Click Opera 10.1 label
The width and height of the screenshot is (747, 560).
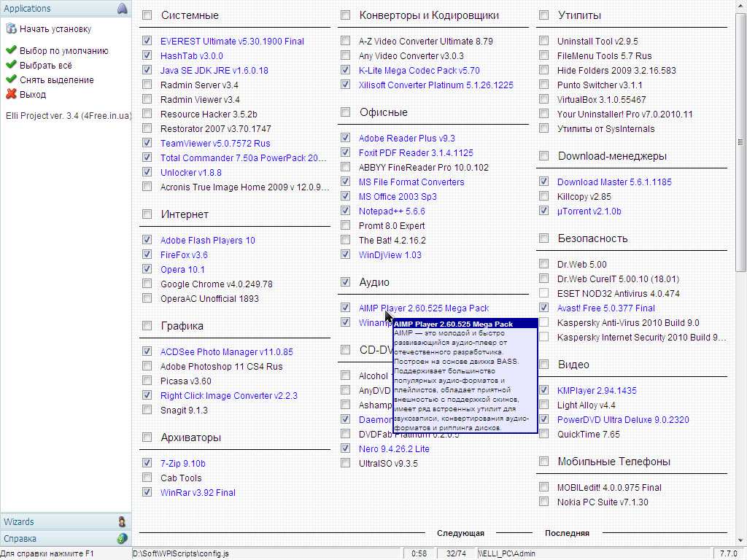click(x=182, y=270)
